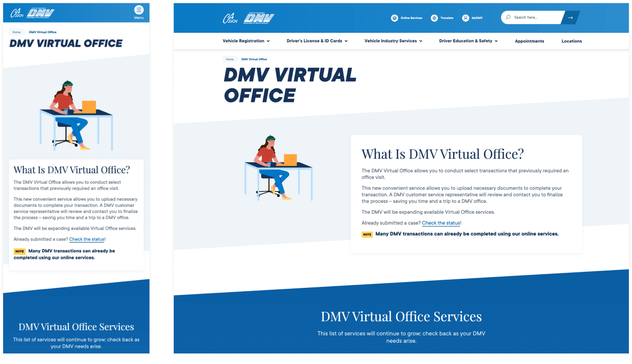The image size is (632, 364).
Task: Expand Driver Education & Safety menu
Action: pos(468,41)
